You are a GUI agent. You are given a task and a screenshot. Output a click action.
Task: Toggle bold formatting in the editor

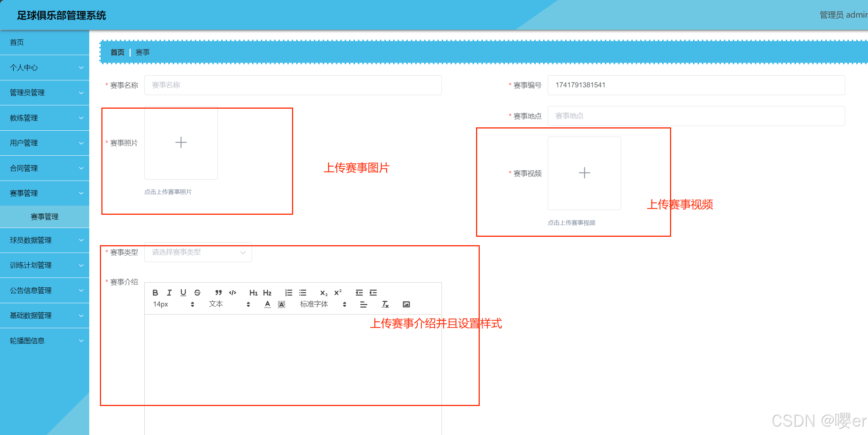tap(155, 293)
